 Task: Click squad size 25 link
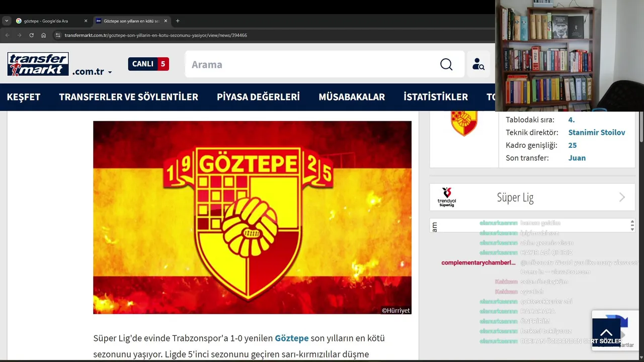tap(573, 145)
